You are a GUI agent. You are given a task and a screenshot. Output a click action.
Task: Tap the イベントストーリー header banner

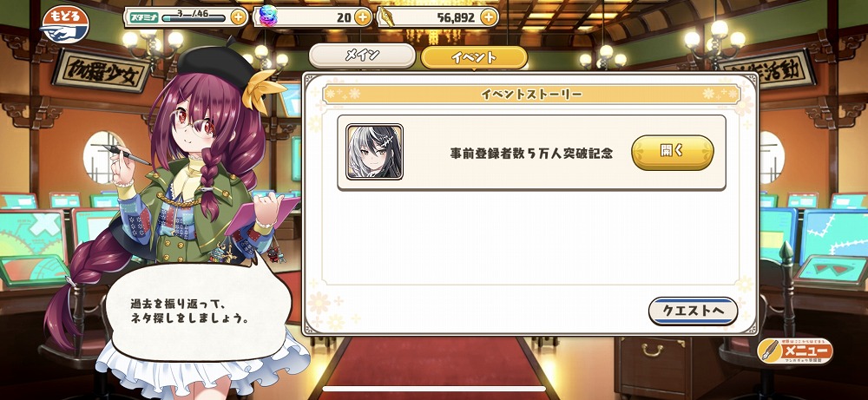click(x=531, y=94)
